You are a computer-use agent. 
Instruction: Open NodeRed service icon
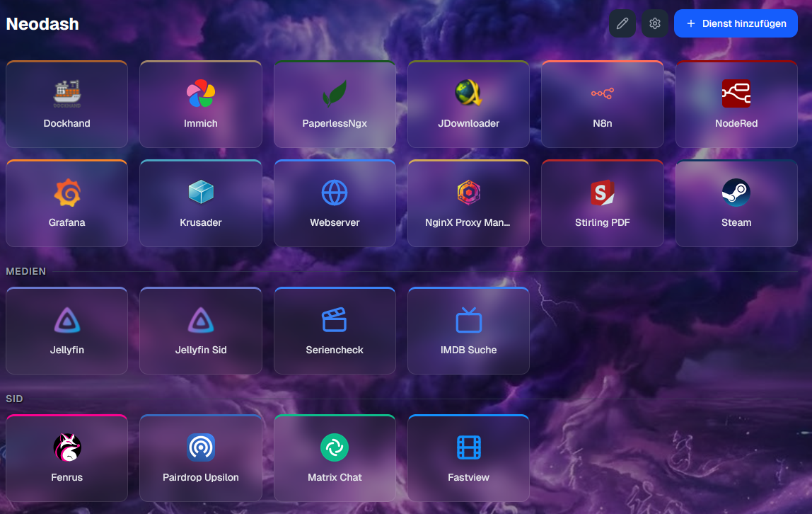click(736, 93)
